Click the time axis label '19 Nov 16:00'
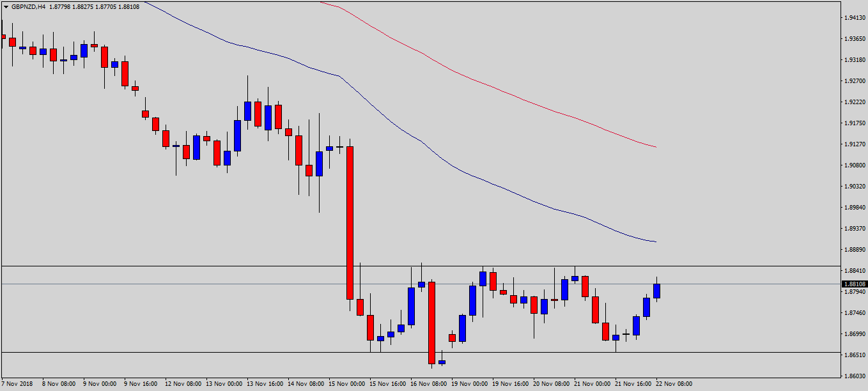Viewport: 868px width, 391px height. click(510, 385)
